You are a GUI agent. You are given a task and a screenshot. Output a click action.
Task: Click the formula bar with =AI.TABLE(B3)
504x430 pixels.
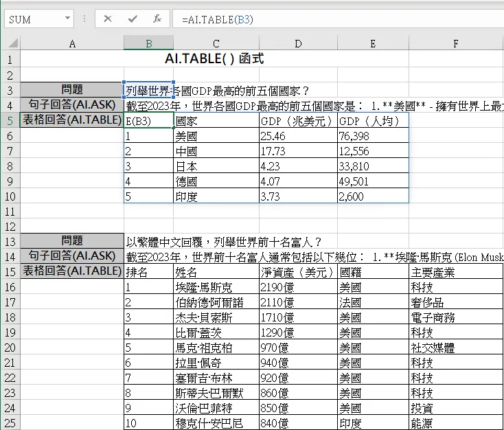[x=338, y=19]
